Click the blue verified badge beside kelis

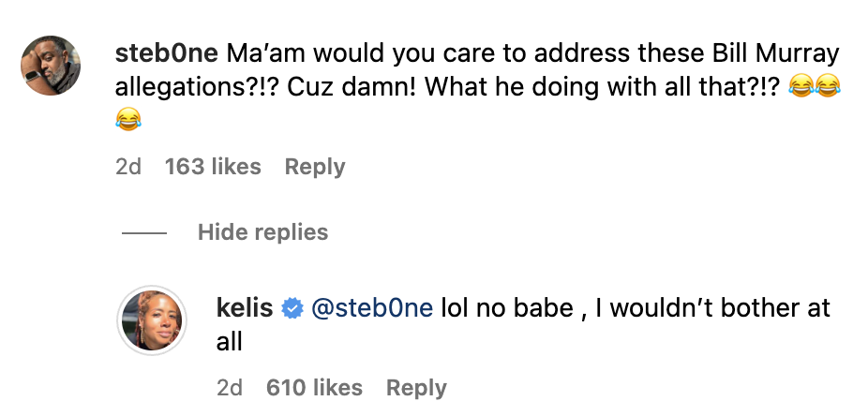tap(292, 308)
